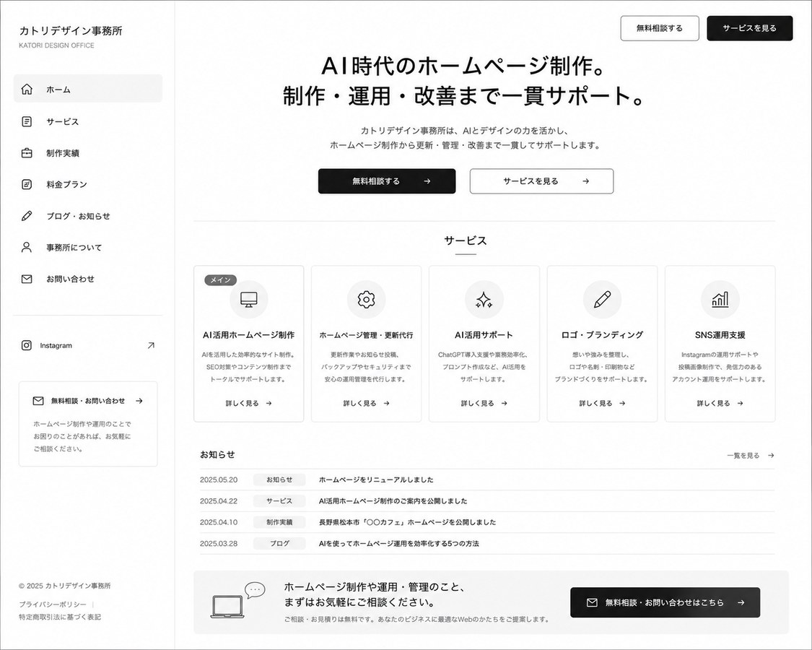The width and height of the screenshot is (812, 650).
Task: Click the bar chart icon on SNS運用支援 card
Action: (720, 299)
